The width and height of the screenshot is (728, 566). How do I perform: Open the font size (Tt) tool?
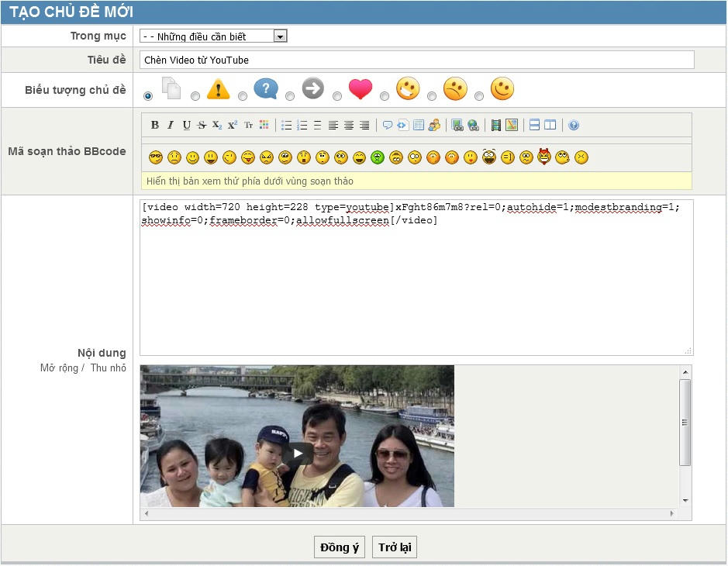click(x=248, y=125)
